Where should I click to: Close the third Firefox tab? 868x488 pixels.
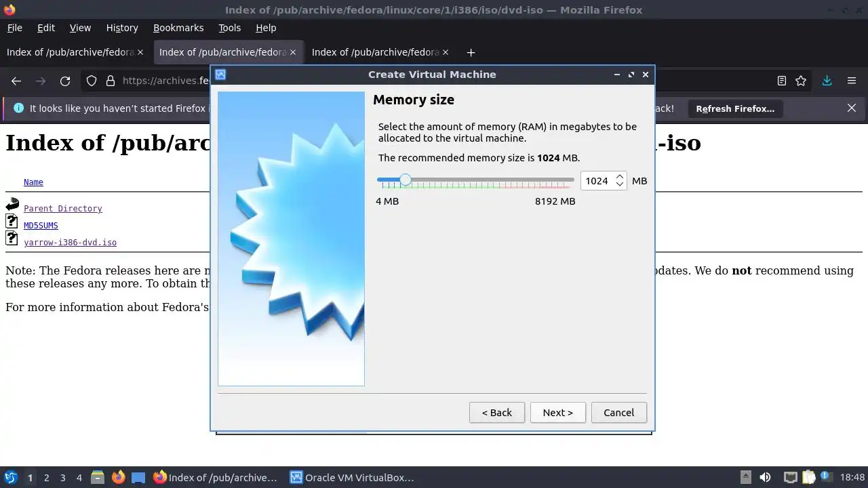click(x=446, y=52)
